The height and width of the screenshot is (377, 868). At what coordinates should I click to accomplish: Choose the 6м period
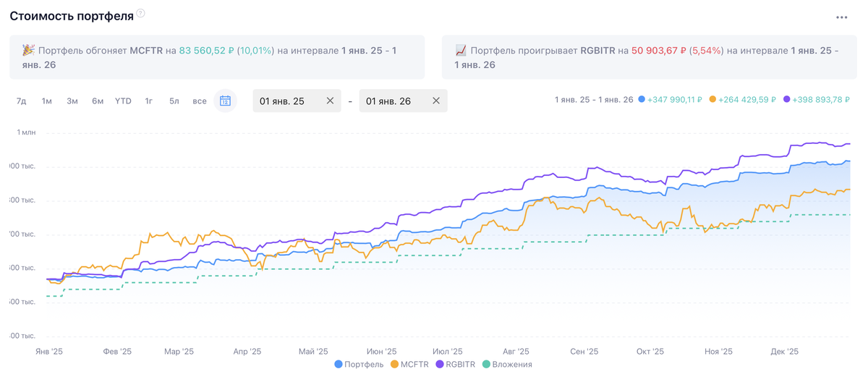[x=98, y=101]
